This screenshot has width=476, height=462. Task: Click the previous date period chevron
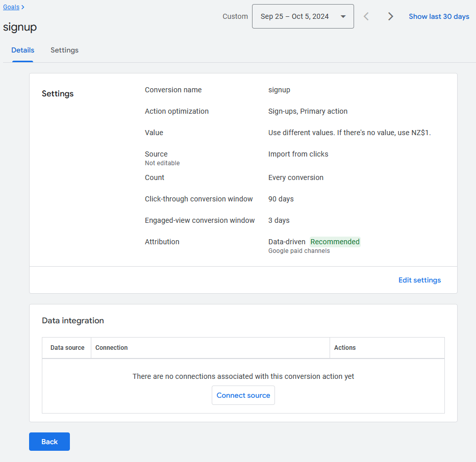tap(366, 16)
